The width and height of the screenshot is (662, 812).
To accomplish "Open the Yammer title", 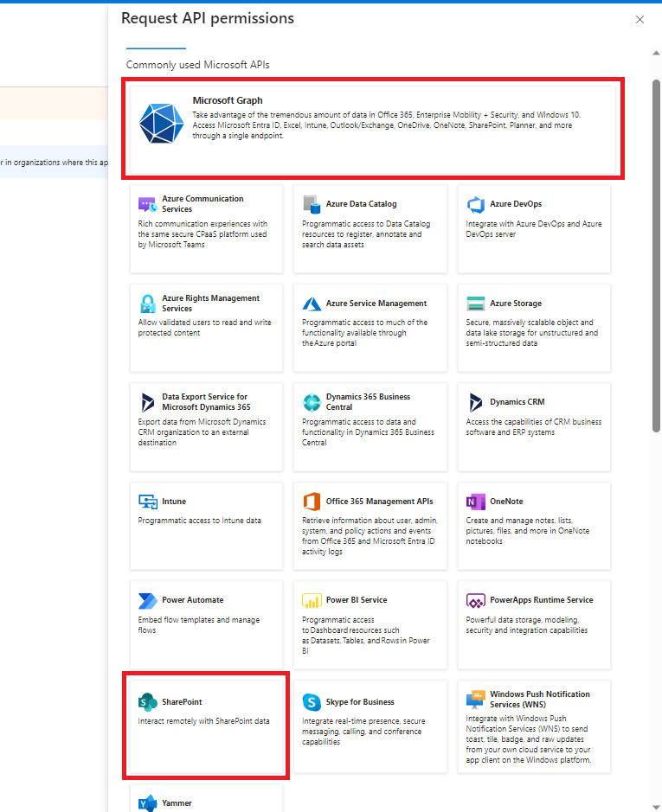I will (x=177, y=803).
